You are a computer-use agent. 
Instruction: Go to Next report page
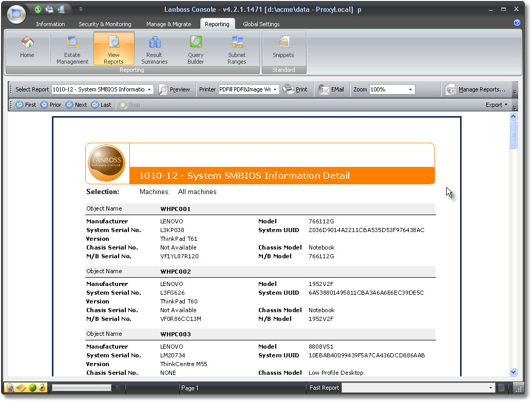pos(77,105)
